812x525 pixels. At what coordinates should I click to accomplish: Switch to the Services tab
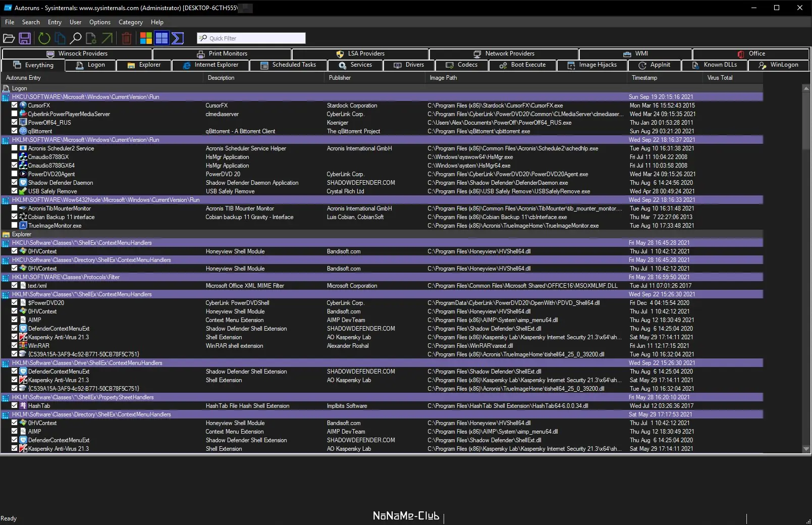coord(355,65)
